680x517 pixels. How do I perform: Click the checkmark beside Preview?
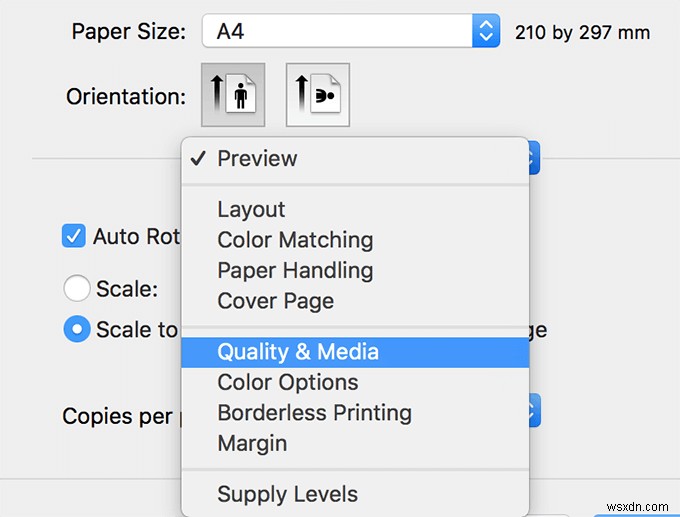click(198, 158)
